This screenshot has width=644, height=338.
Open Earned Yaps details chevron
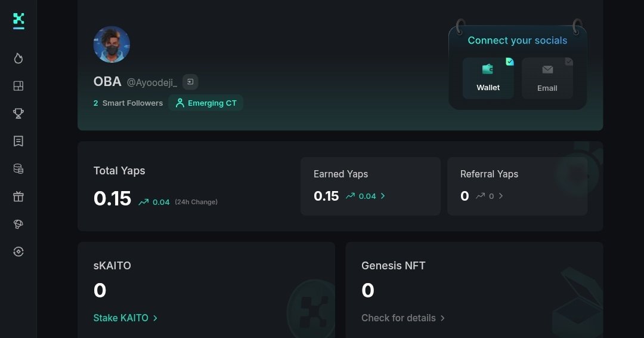[x=383, y=196]
